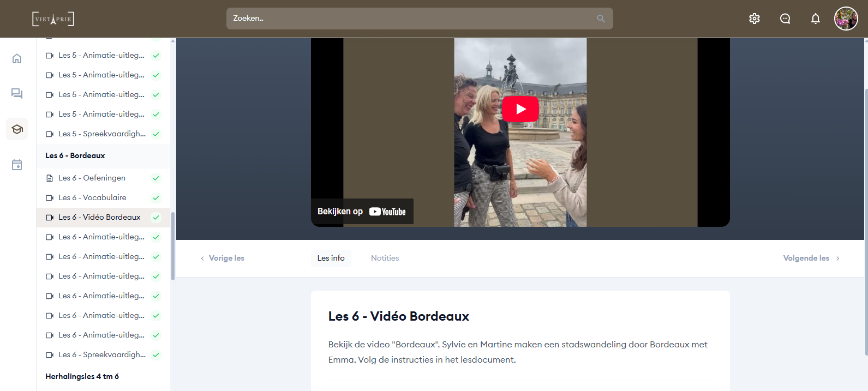Open the user profile avatar
The width and height of the screenshot is (868, 391).
click(x=846, y=19)
